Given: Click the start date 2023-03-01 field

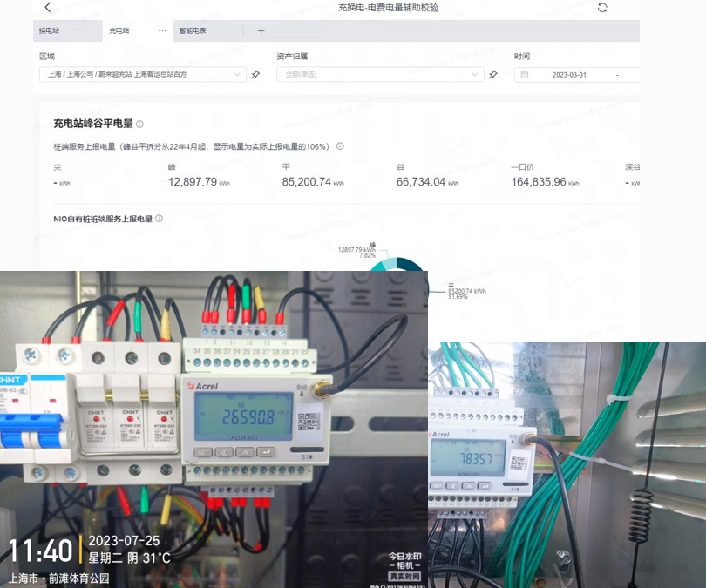Looking at the screenshot, I should [x=569, y=75].
